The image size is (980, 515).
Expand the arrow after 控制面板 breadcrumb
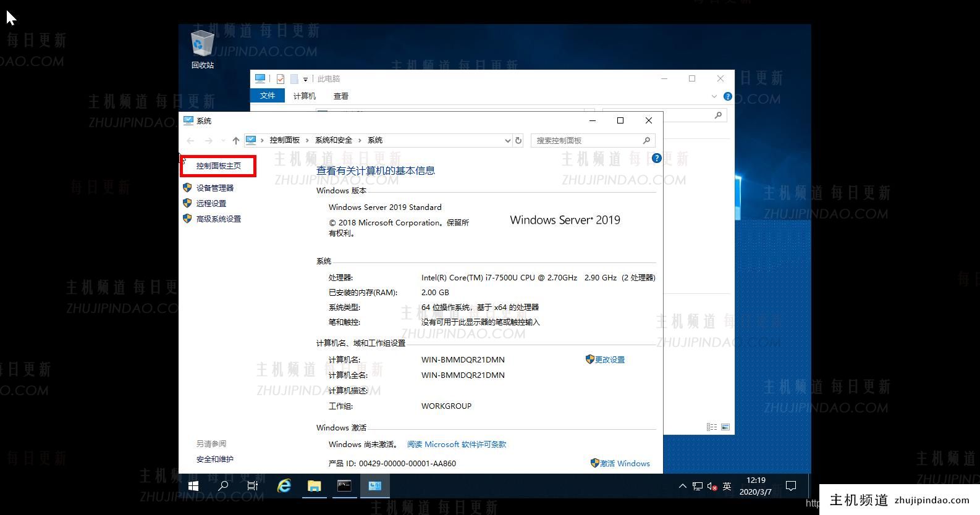pos(307,140)
